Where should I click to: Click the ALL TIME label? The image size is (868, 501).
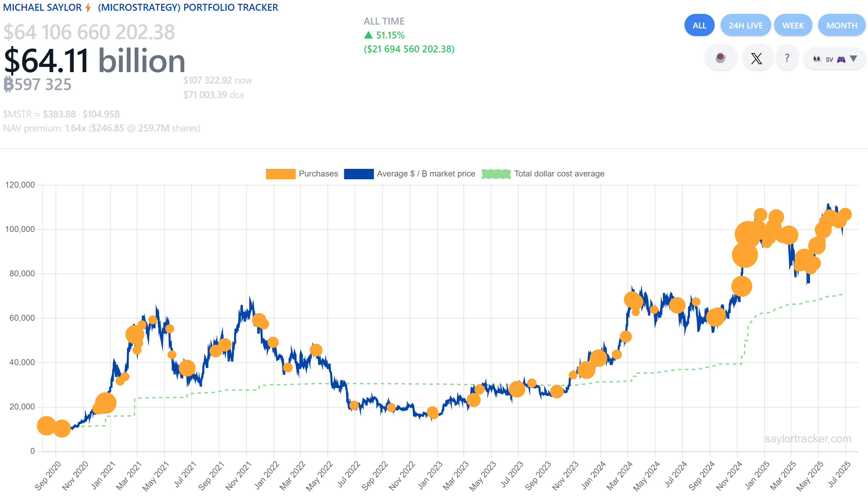[x=384, y=21]
